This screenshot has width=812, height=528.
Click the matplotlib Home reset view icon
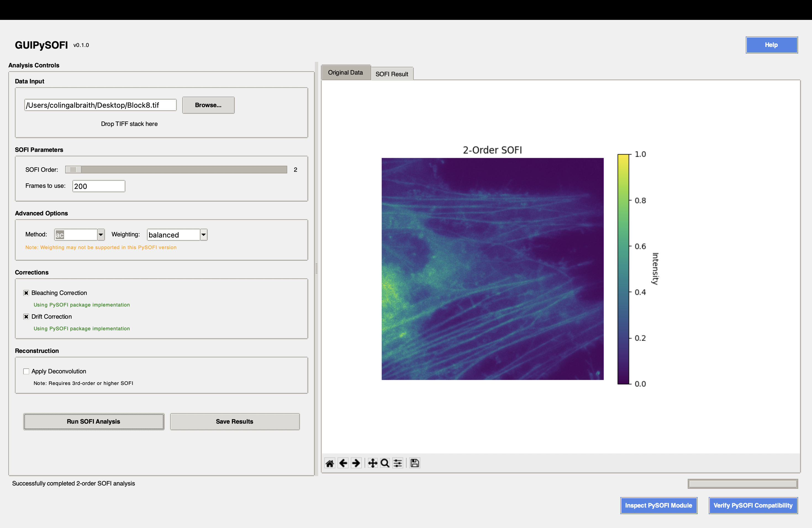(x=329, y=463)
